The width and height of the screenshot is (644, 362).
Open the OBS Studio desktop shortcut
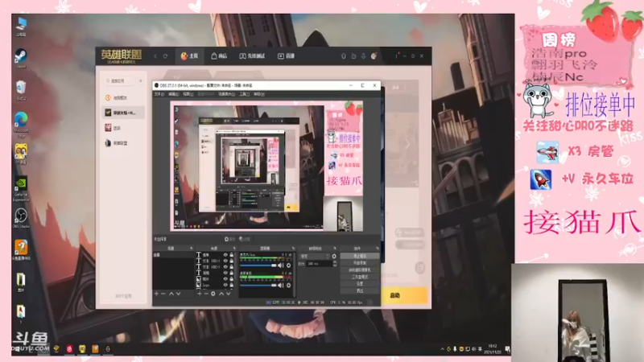[21, 218]
